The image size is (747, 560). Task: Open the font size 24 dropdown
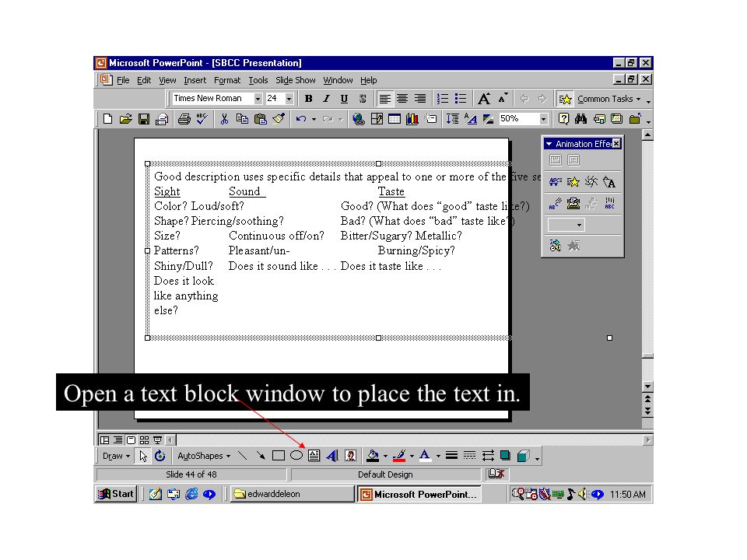289,99
